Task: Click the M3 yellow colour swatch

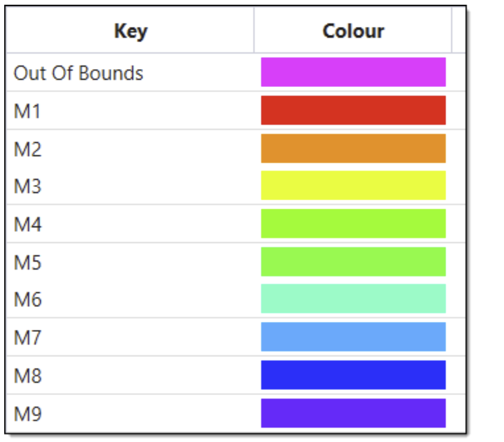Action: click(353, 185)
